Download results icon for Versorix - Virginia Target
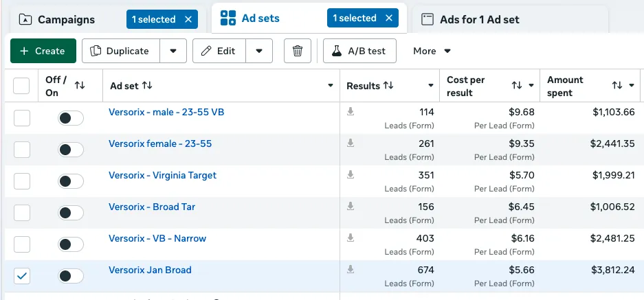This screenshot has width=644, height=300. (x=351, y=174)
